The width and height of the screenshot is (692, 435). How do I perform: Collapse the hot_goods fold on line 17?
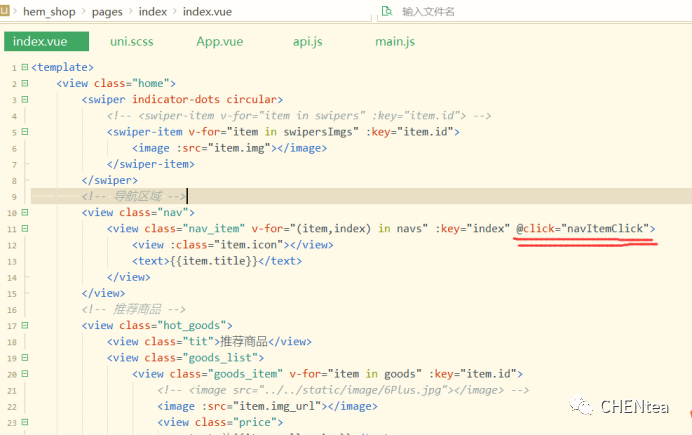24,325
